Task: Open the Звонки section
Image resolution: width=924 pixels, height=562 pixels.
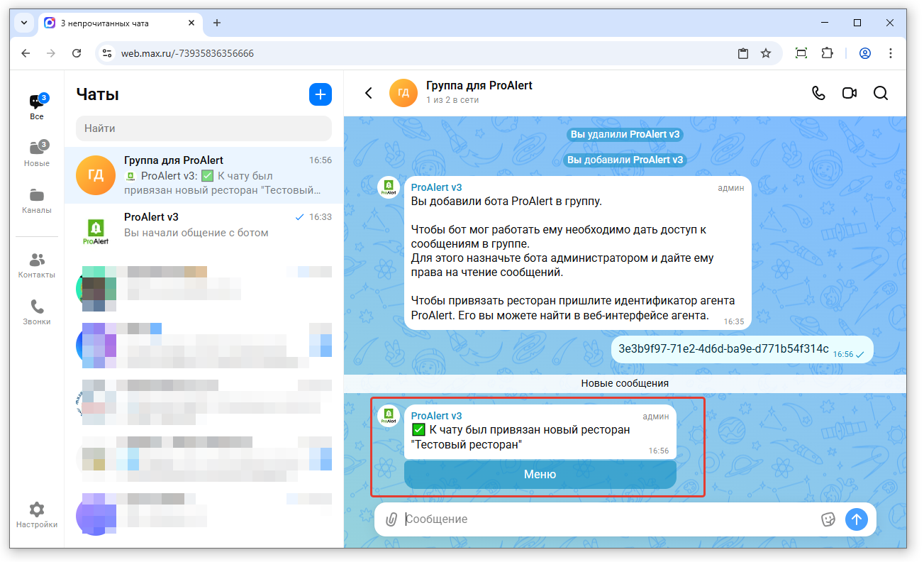Action: [37, 312]
